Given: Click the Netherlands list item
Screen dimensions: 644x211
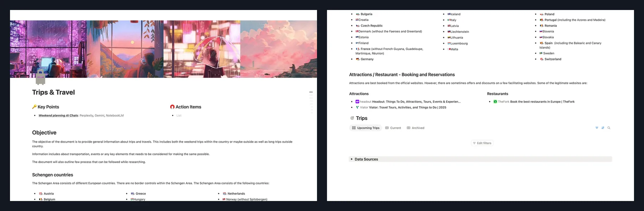Looking at the screenshot, I should (x=234, y=193).
